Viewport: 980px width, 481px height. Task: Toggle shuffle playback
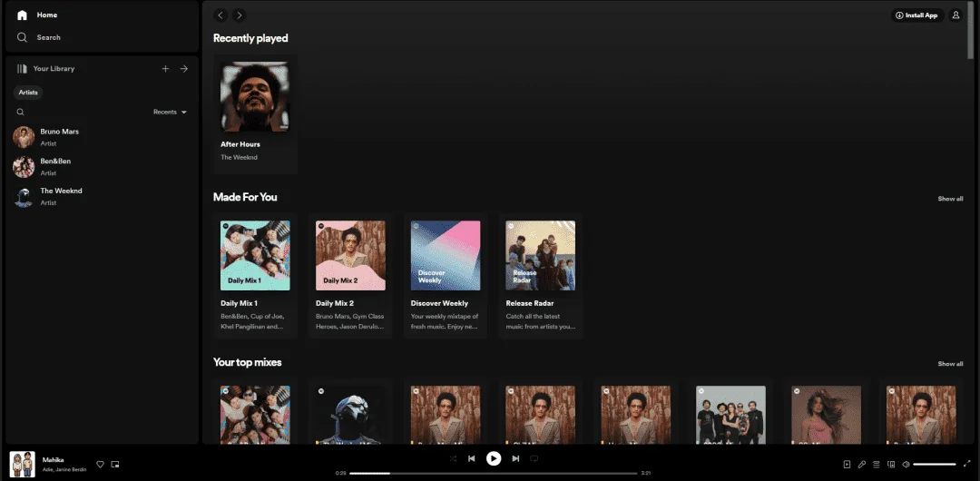tap(453, 458)
